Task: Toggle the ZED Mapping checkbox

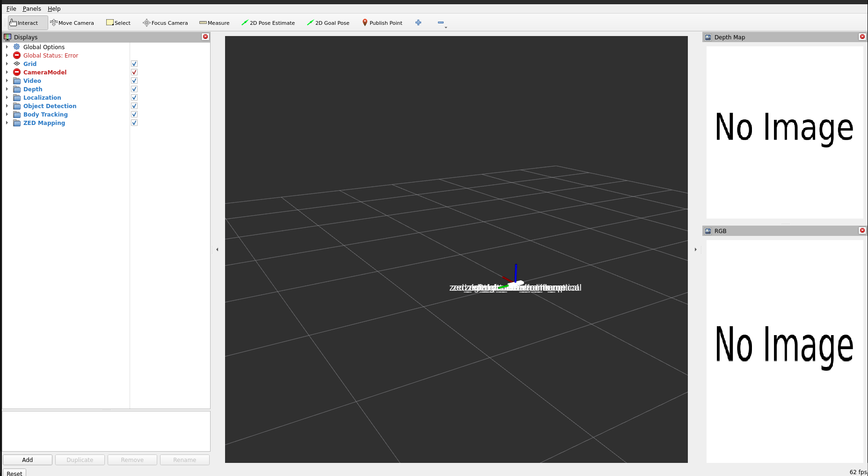Action: [134, 123]
